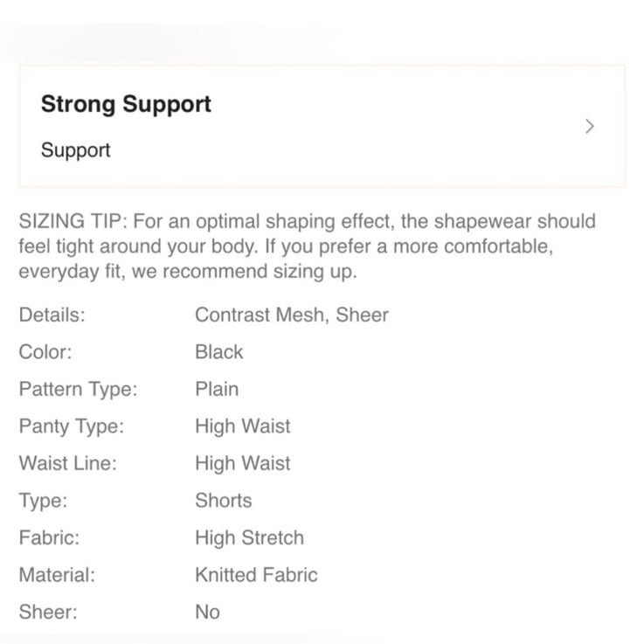Click High Waist next to Waist Line
This screenshot has width=644, height=644.
[x=243, y=463]
